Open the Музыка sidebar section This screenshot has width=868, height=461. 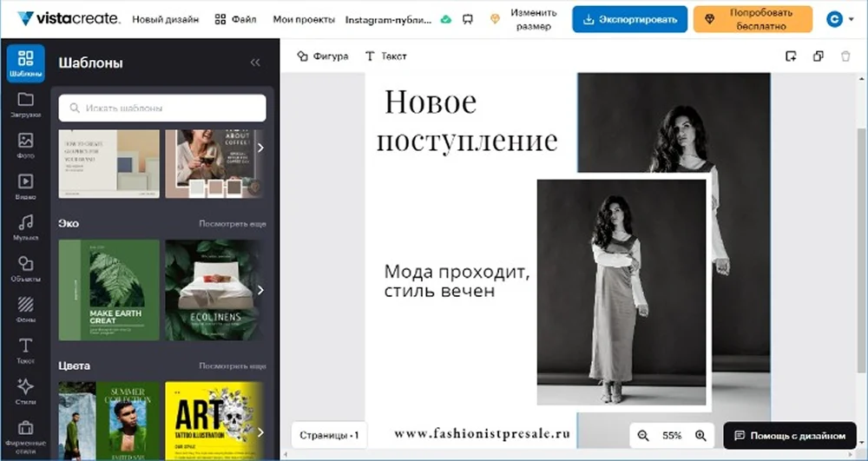(x=25, y=228)
